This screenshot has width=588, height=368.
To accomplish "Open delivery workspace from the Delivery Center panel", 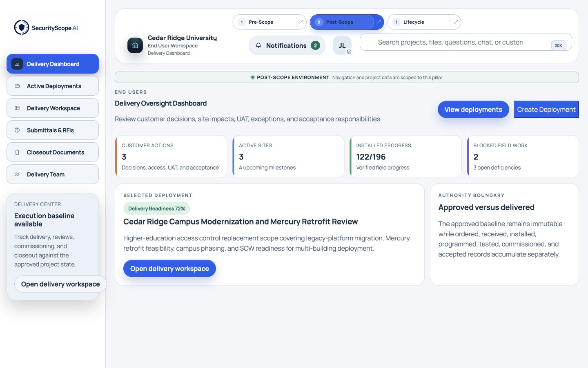I will (x=60, y=284).
